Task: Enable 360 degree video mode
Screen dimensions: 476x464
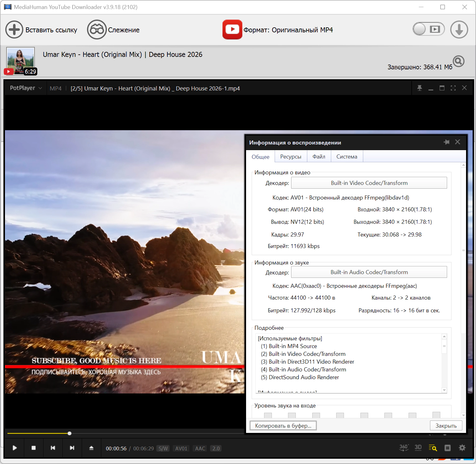Action: pyautogui.click(x=404, y=448)
